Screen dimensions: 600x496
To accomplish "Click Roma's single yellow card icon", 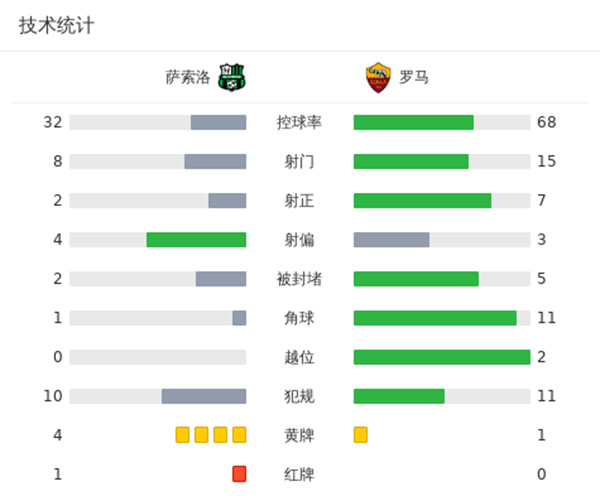I will tap(360, 434).
